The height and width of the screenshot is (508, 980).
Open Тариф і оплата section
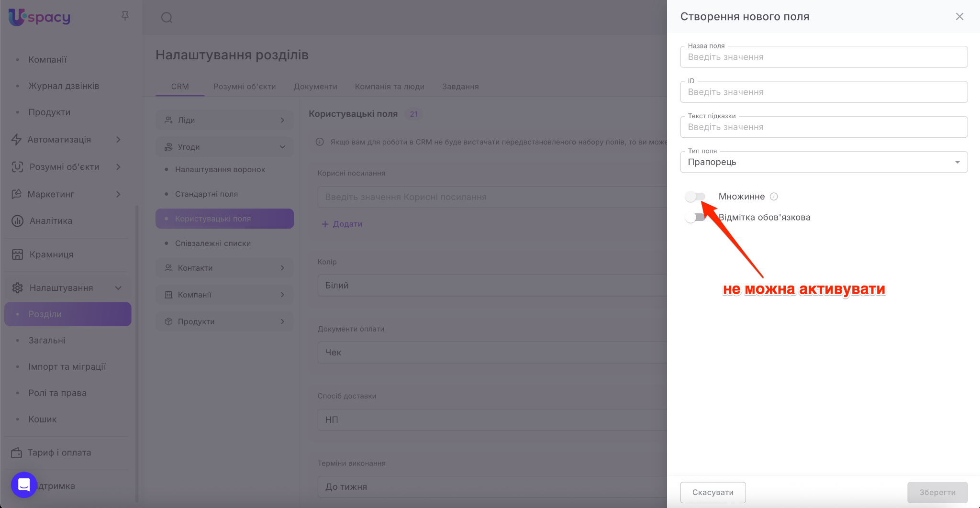tap(59, 453)
